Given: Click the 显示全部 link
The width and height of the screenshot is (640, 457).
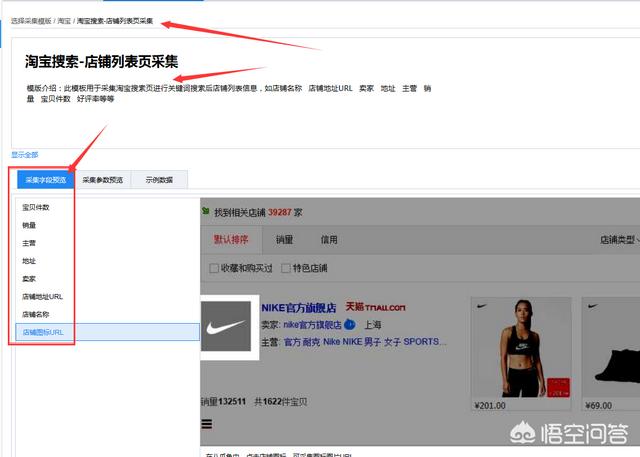Looking at the screenshot, I should point(24,155).
